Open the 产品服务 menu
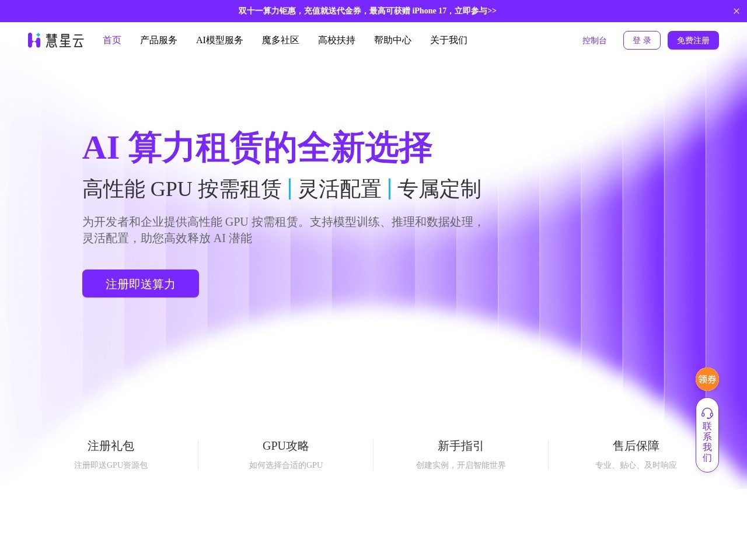The width and height of the screenshot is (747, 560). coord(158,40)
